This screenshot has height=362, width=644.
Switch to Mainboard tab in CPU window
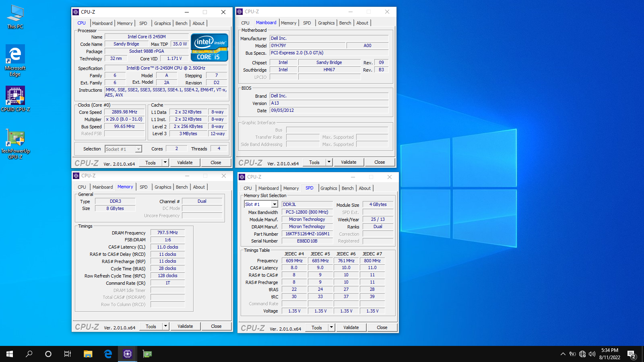[x=102, y=23]
